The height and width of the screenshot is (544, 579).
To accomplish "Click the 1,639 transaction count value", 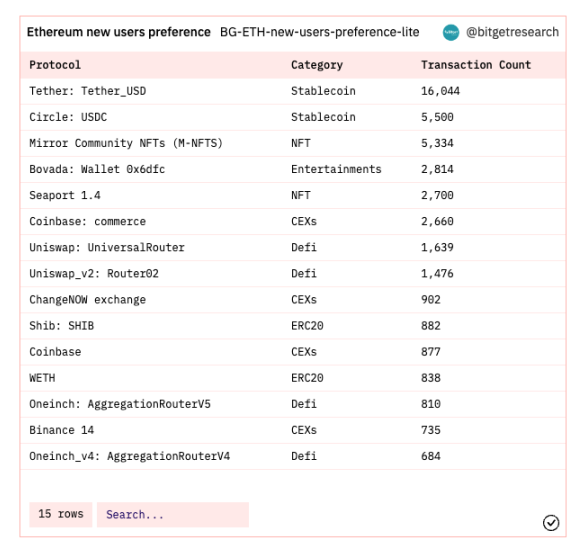I will pyautogui.click(x=437, y=247).
